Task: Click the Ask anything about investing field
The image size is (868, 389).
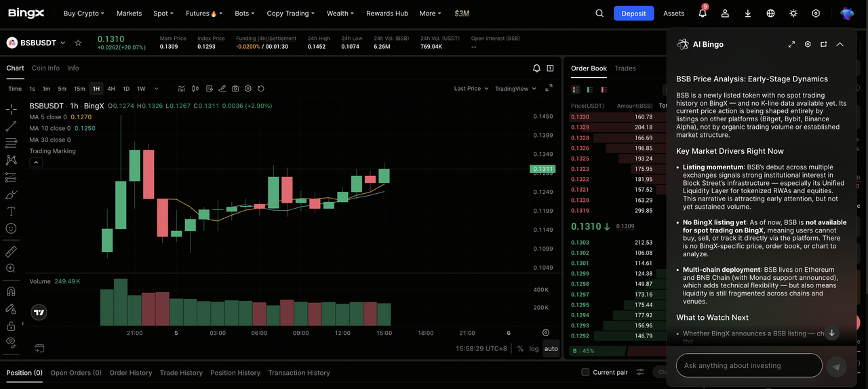Action: pyautogui.click(x=749, y=366)
